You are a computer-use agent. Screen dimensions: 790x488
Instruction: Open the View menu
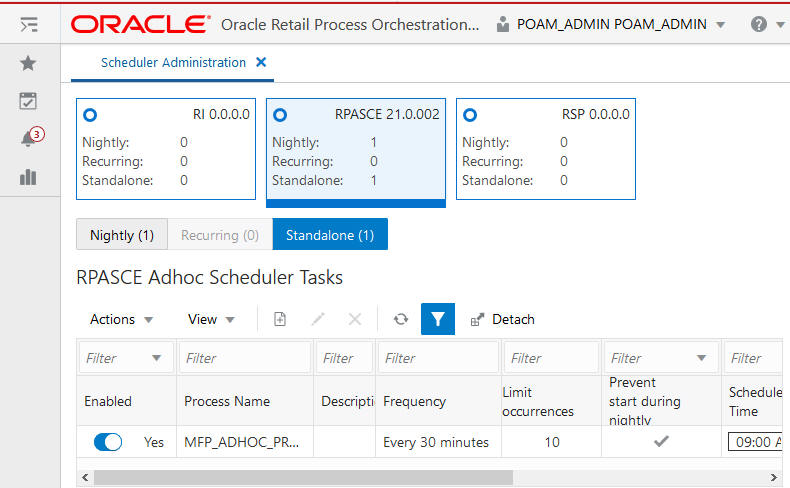211,319
